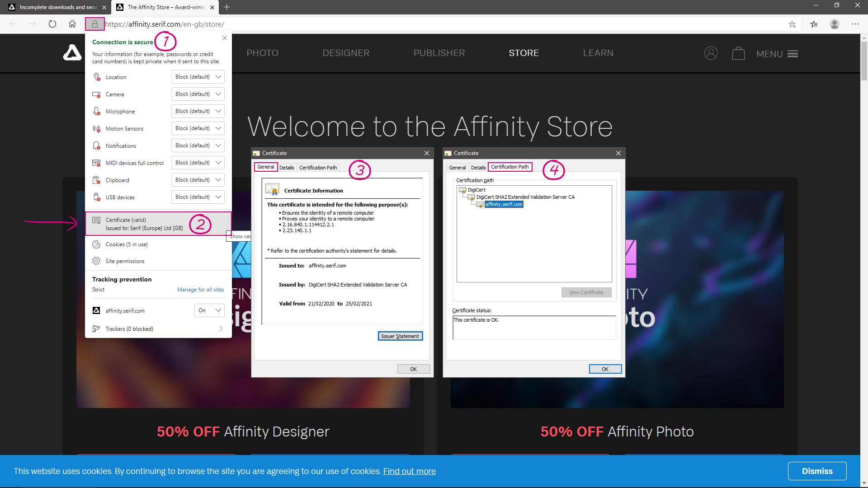868x488 pixels.
Task: Click the Location permission icon
Action: click(96, 77)
